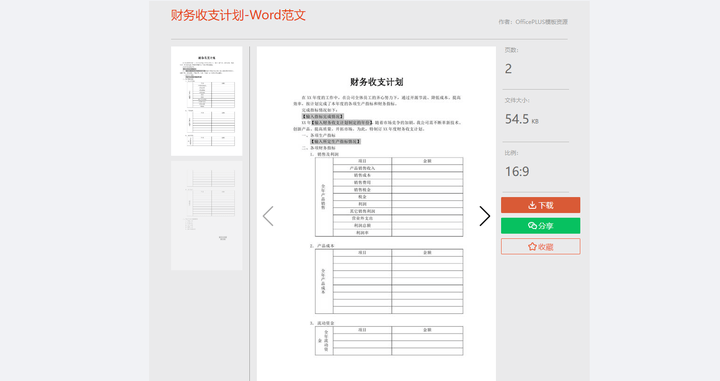This screenshot has width=720, height=381.
Task: Click the 页数 label
Action: 512,50
